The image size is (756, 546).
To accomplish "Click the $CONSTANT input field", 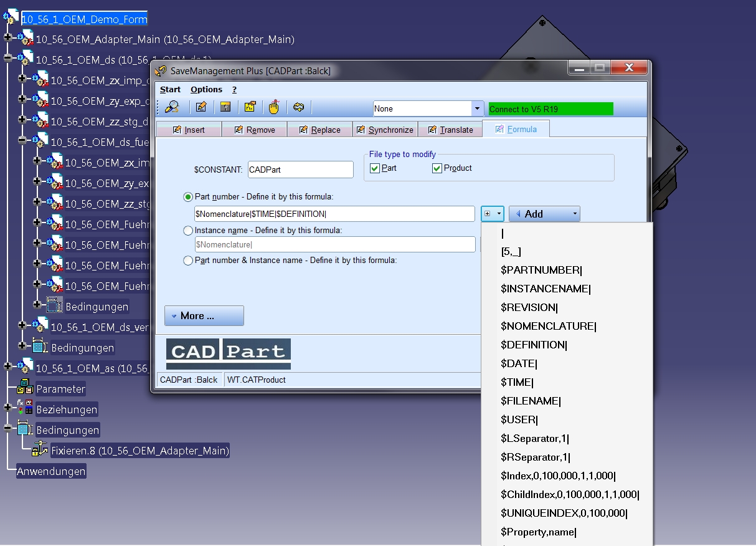I will click(300, 170).
